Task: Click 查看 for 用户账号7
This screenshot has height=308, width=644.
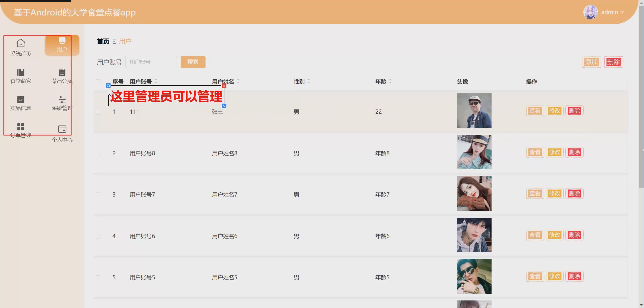Action: pos(535,194)
